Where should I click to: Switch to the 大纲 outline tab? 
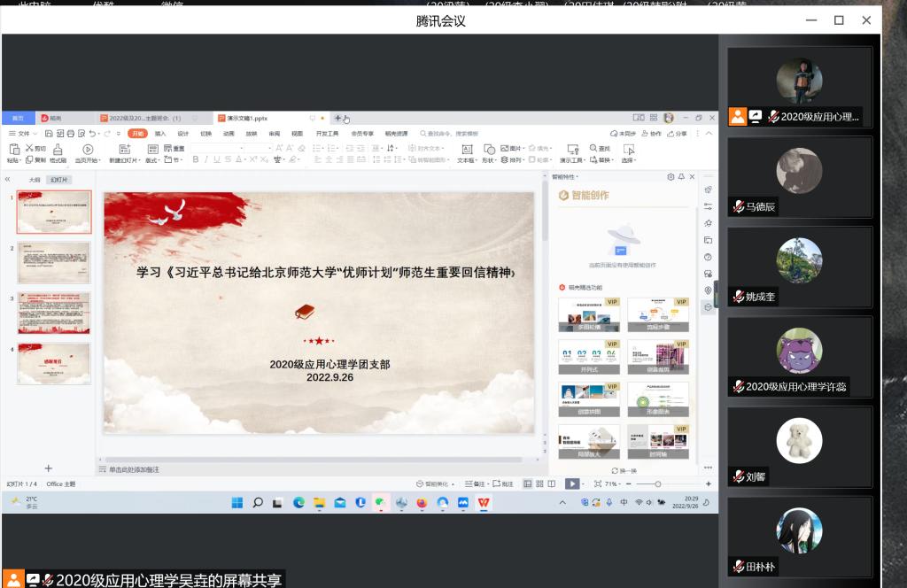point(35,179)
